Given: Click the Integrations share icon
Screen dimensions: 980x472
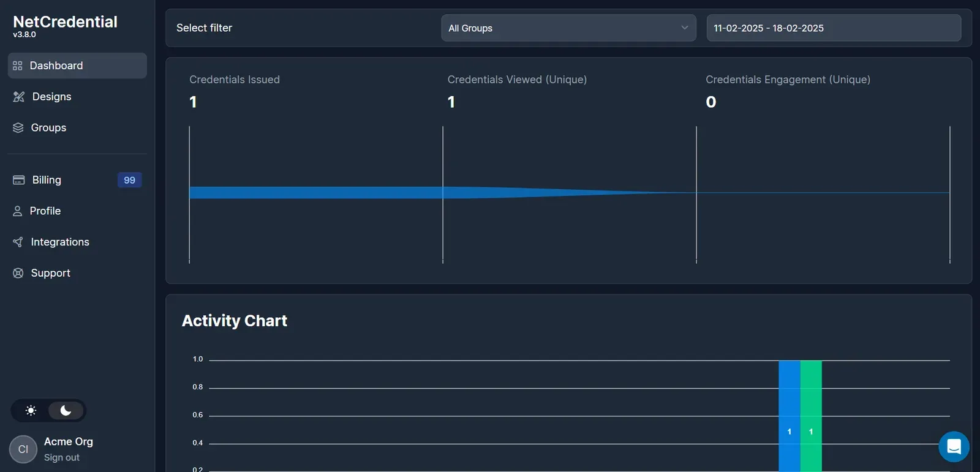Looking at the screenshot, I should click(x=18, y=242).
